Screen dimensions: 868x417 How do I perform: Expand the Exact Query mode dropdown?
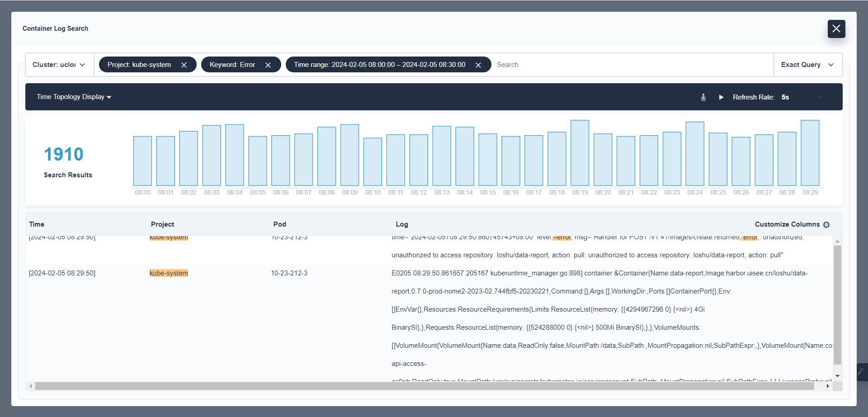pyautogui.click(x=807, y=65)
